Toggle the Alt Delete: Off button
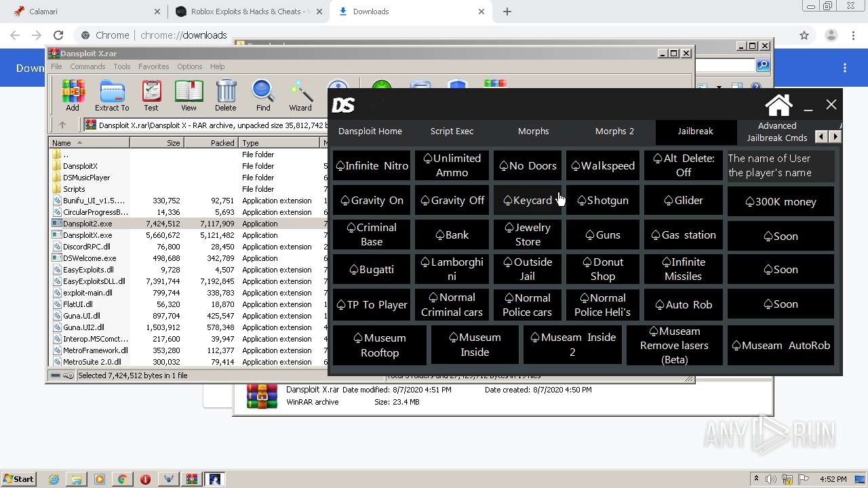This screenshot has width=868, height=488. (x=684, y=165)
